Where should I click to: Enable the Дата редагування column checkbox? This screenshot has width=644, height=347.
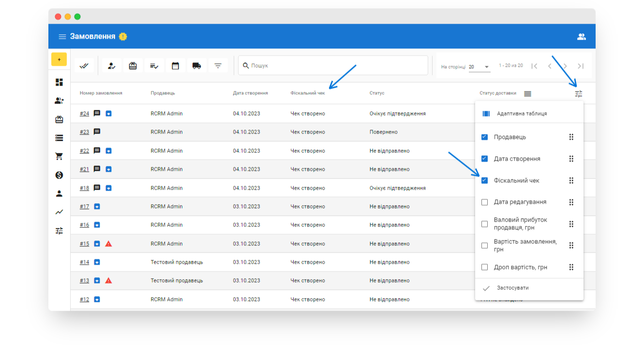click(484, 202)
